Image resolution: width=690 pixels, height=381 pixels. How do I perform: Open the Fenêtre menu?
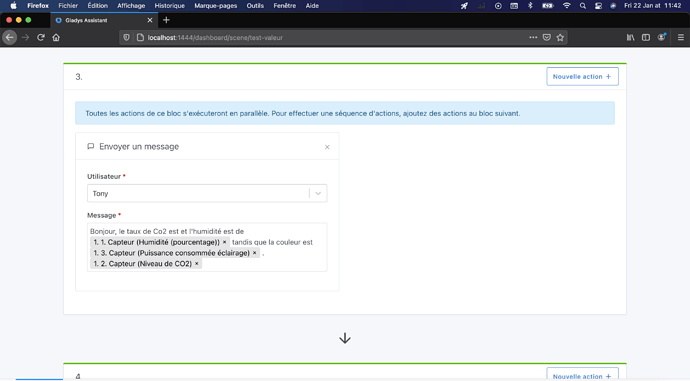pos(284,6)
